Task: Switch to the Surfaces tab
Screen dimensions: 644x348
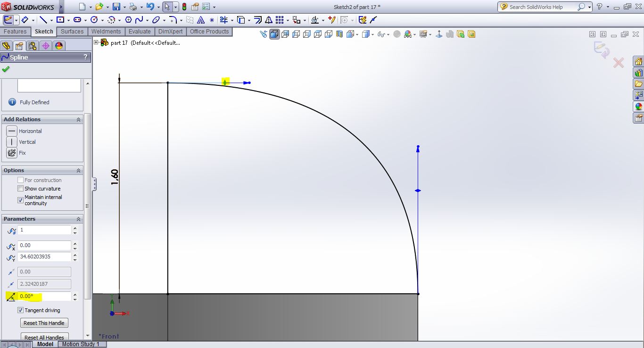Action: click(x=72, y=32)
